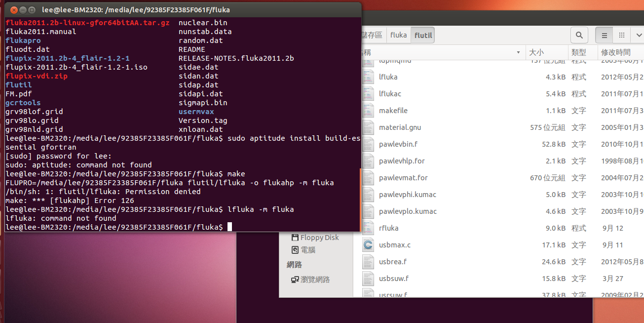
Task: Select the pawlevhlp.for file name
Action: [x=402, y=161]
